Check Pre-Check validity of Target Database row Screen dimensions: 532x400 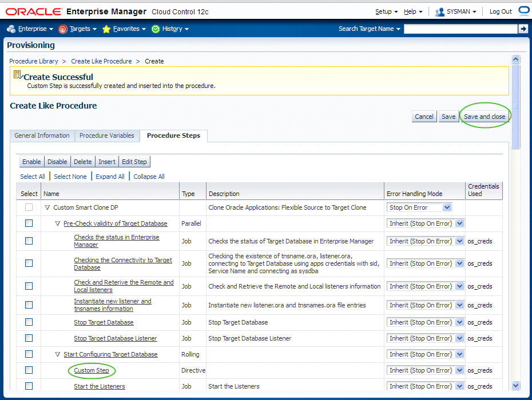(x=29, y=223)
